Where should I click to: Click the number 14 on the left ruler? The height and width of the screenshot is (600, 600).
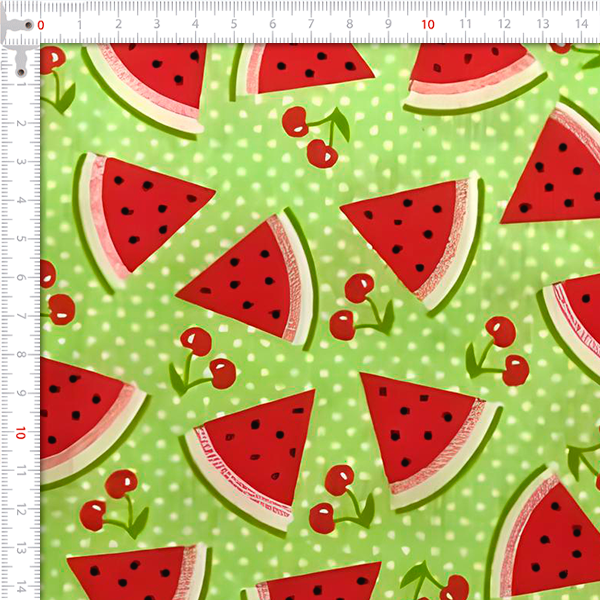pos(20,588)
